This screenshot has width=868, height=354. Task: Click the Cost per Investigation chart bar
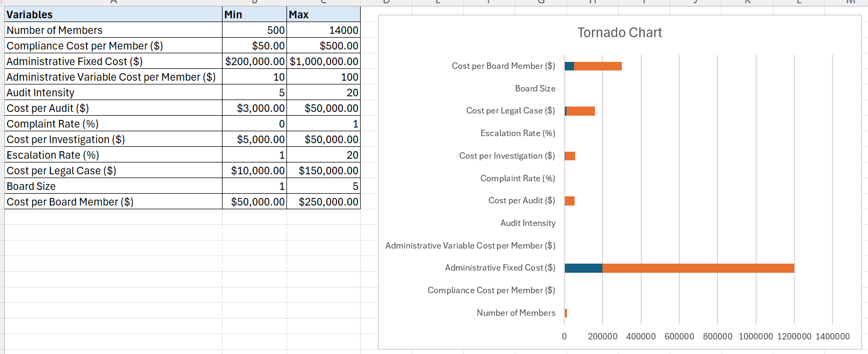(x=570, y=156)
